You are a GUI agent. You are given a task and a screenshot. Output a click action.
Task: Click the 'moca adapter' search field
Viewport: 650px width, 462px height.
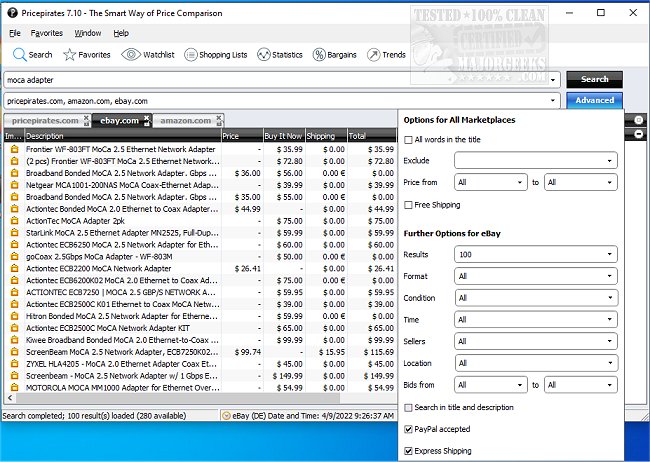282,80
